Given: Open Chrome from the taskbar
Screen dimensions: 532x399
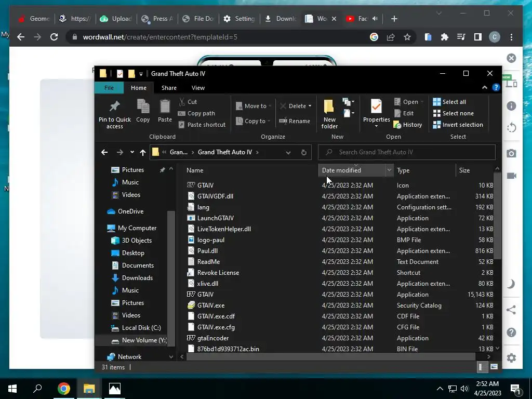Looking at the screenshot, I should point(63,389).
